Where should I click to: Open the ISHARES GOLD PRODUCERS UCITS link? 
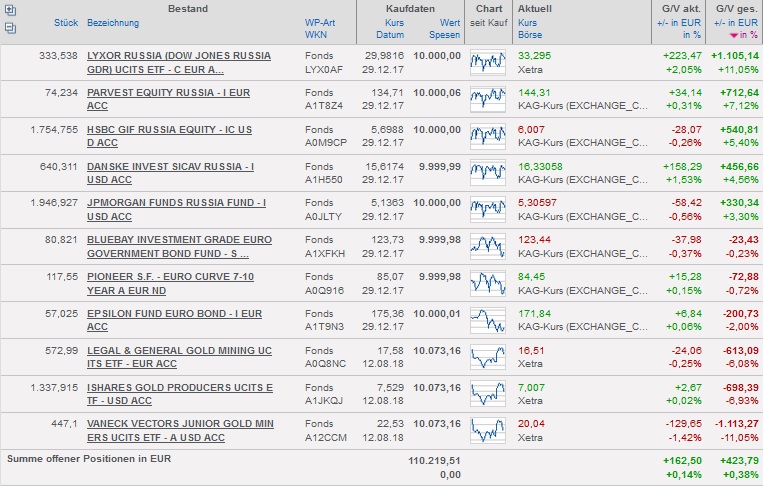point(180,394)
